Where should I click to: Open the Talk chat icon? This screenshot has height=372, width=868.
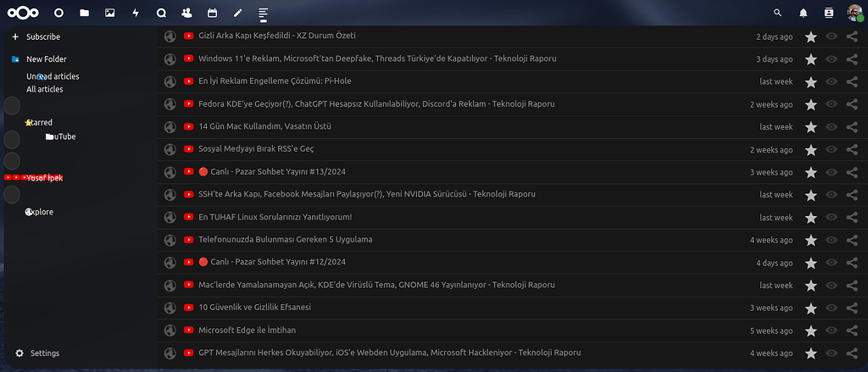161,13
